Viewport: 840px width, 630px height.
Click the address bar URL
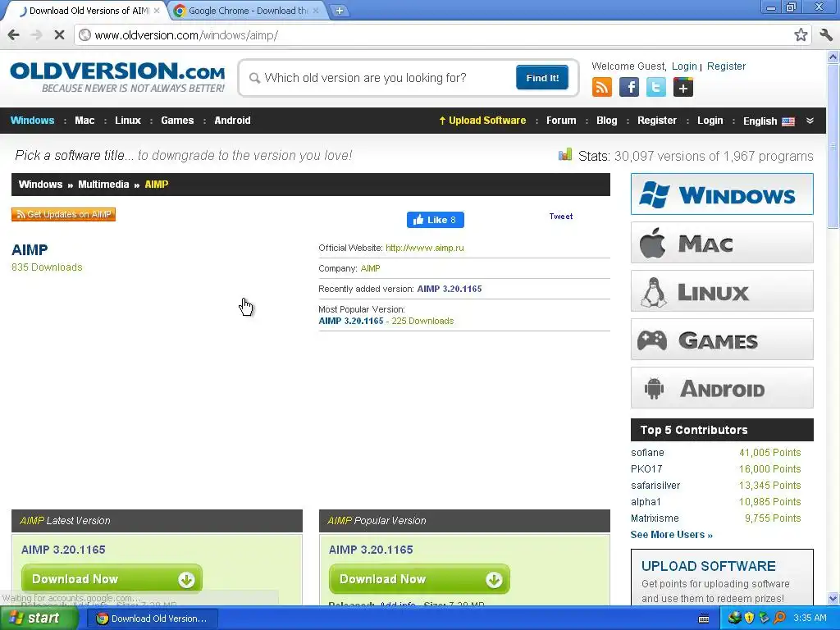tap(186, 35)
